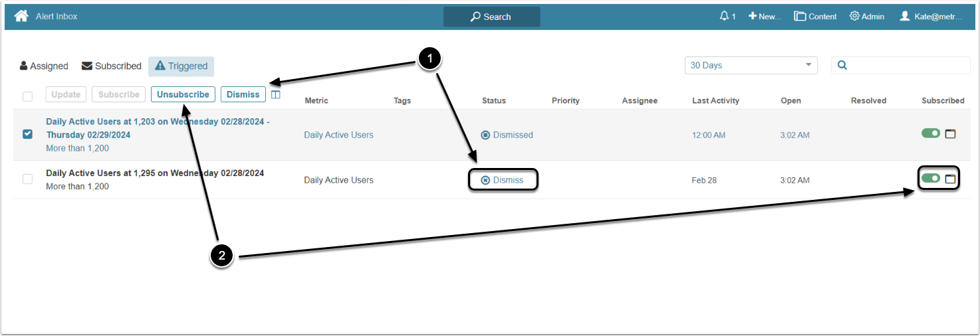The width and height of the screenshot is (980, 336).
Task: Open the notifications bell icon
Action: click(x=724, y=16)
